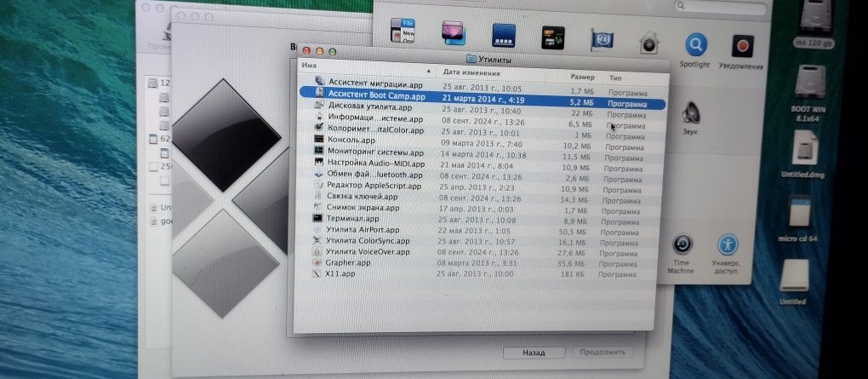Click the Назад button in Boot Camp
Screen dimensions: 868x379
534,353
